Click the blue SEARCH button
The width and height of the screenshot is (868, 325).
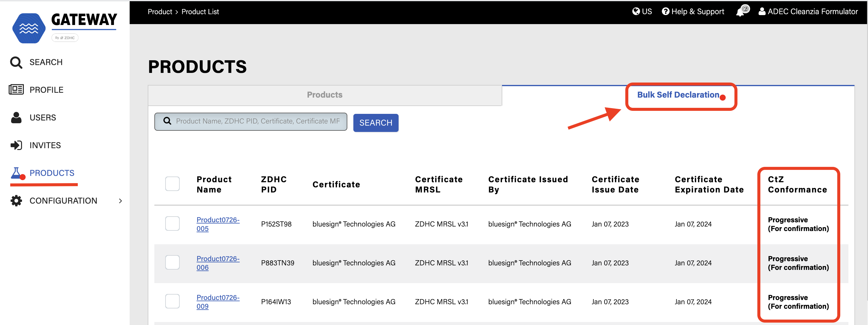click(x=376, y=123)
